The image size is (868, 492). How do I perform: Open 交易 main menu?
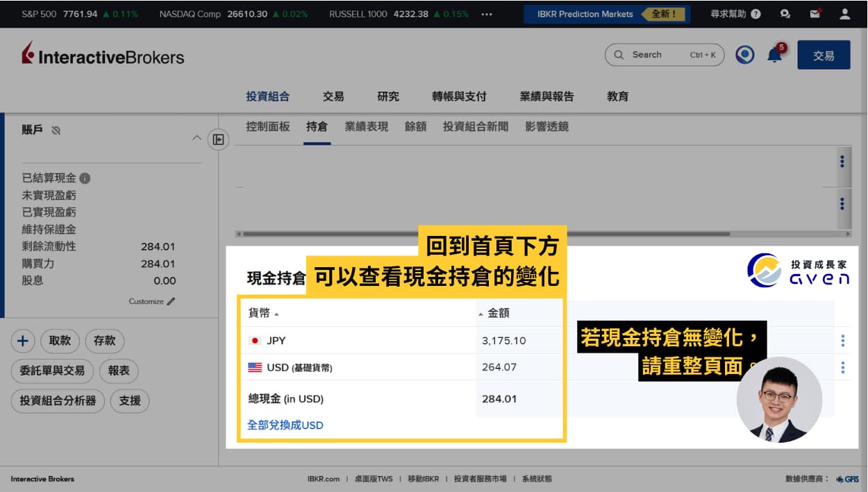tap(333, 96)
